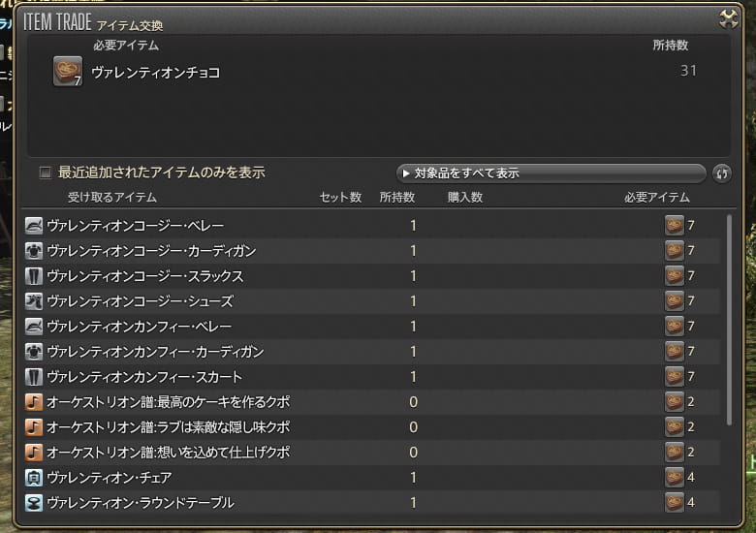The image size is (756, 533).
Task: Toggle 最近追加されたアイテムのみを表示 checkbox
Action: point(45,173)
